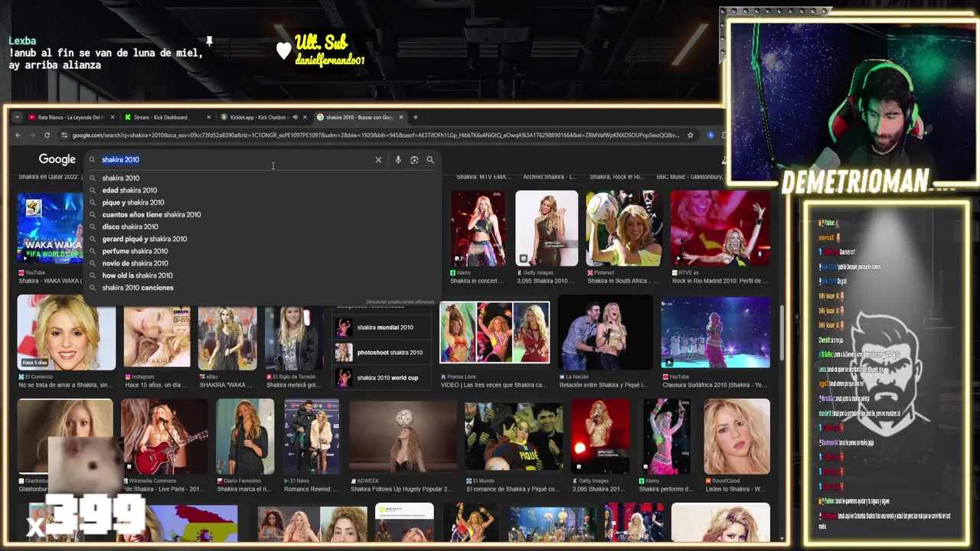This screenshot has height=551, width=980.
Task: Close the Rata Blanca tab
Action: pos(113,117)
